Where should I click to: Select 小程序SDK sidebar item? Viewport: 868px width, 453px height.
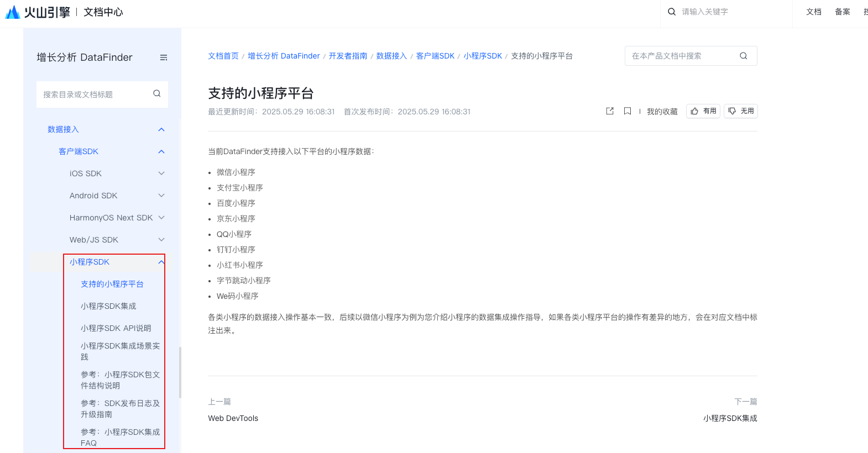point(90,262)
